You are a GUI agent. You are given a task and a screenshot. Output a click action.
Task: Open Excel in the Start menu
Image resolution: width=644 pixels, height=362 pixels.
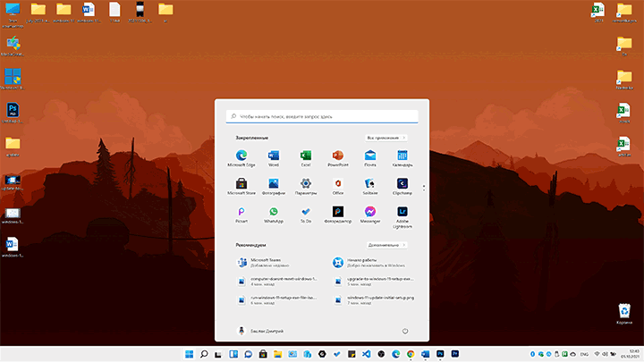pos(306,158)
